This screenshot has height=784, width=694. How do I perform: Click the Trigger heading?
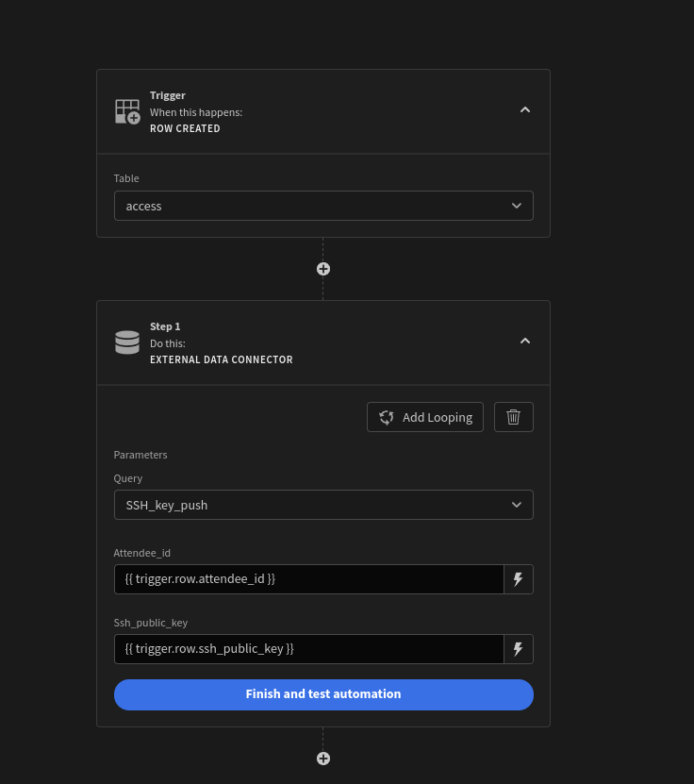point(168,95)
